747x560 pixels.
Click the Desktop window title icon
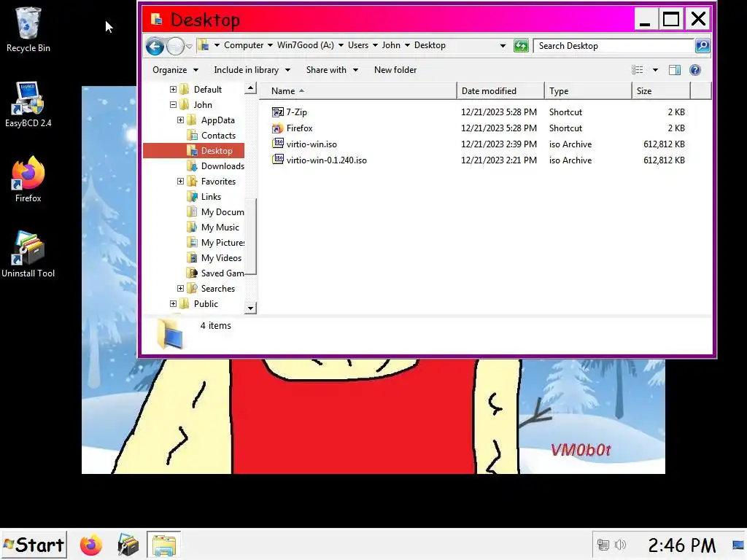pyautogui.click(x=156, y=19)
